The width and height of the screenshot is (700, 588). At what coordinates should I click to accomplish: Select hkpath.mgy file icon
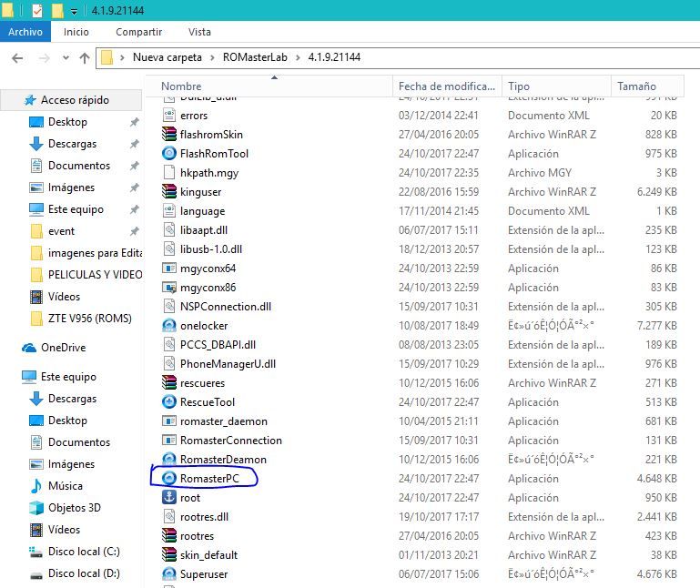[168, 173]
